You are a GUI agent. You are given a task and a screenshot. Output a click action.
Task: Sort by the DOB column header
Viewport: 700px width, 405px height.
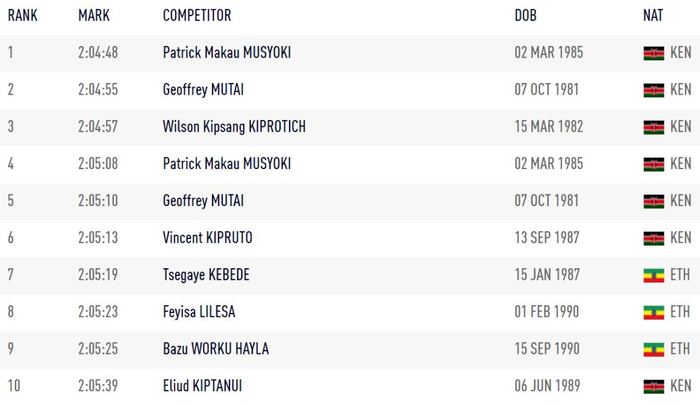coord(525,16)
